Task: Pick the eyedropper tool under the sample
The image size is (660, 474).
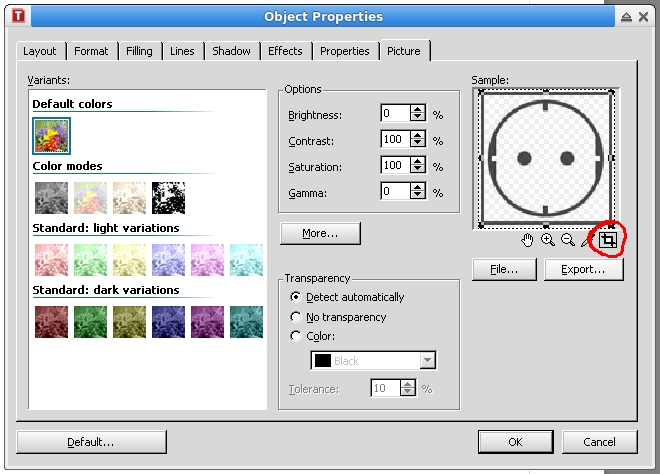Action: coord(587,240)
